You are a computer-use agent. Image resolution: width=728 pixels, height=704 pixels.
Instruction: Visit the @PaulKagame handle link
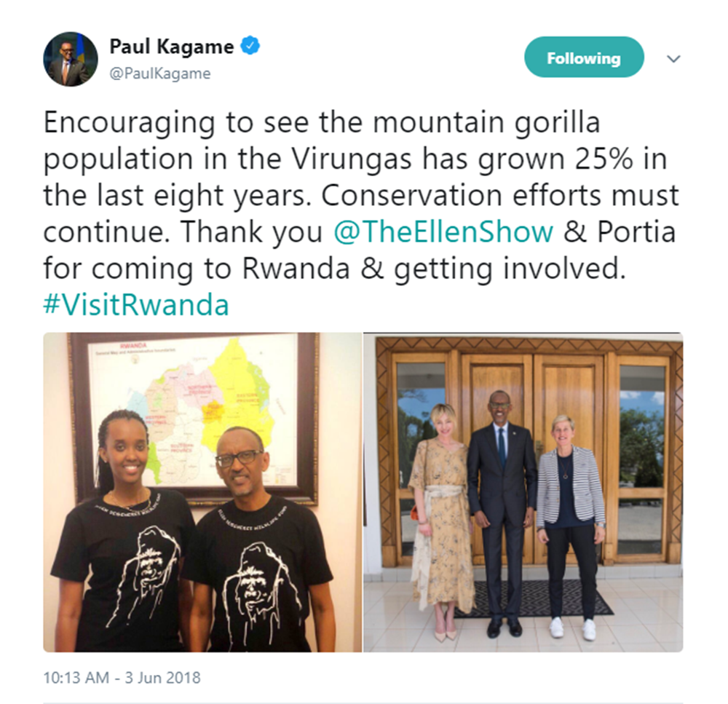click(x=160, y=74)
